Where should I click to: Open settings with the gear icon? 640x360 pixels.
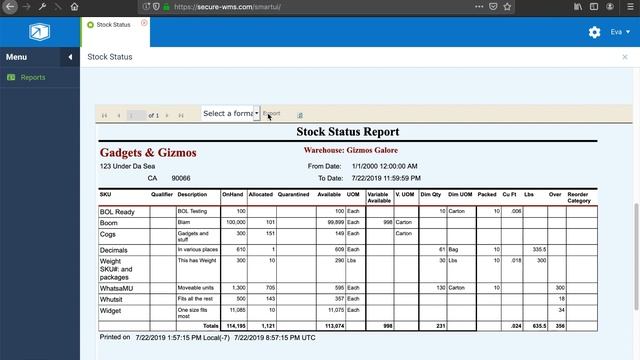[594, 32]
